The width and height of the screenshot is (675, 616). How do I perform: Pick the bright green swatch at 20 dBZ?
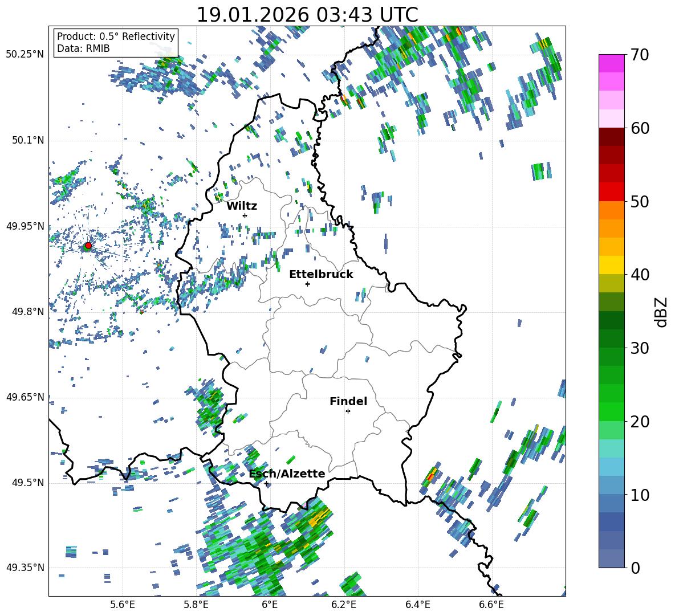tap(612, 411)
